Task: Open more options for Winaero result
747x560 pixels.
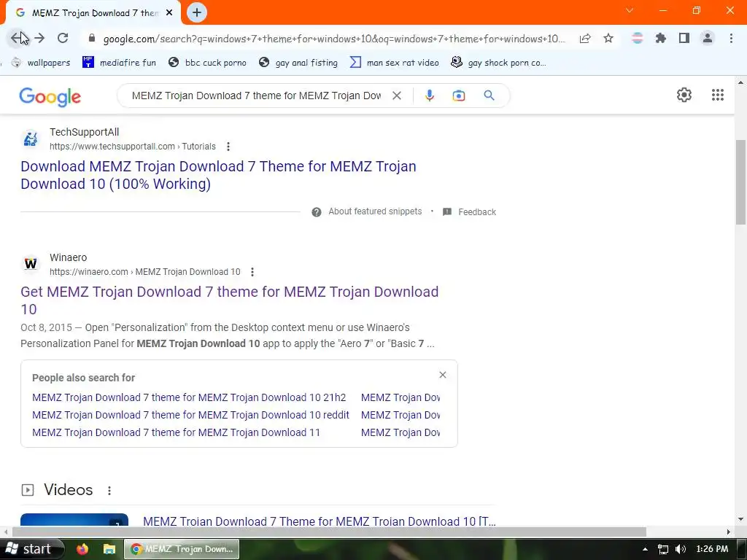Action: click(x=252, y=272)
